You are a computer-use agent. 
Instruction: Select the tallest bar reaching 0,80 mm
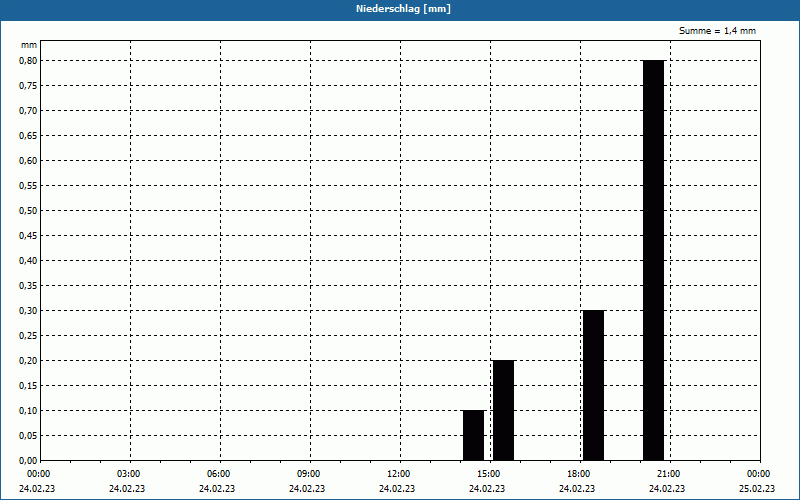654,260
